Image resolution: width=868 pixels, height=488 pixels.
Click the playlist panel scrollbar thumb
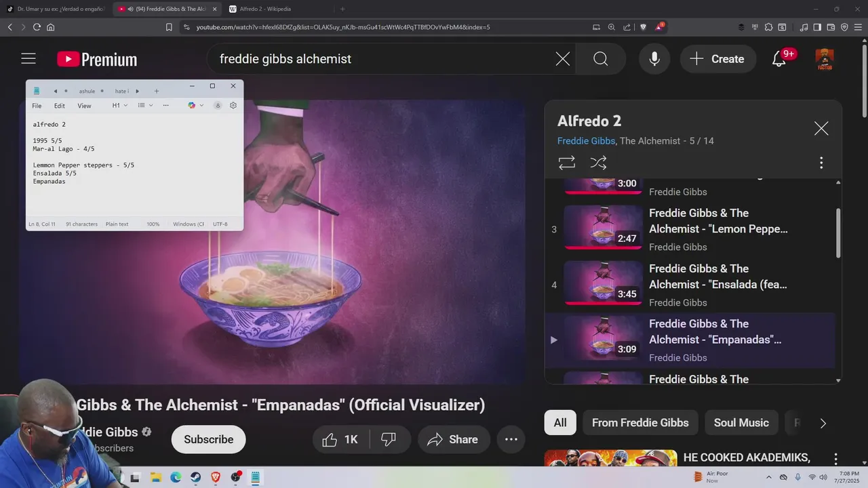click(838, 232)
